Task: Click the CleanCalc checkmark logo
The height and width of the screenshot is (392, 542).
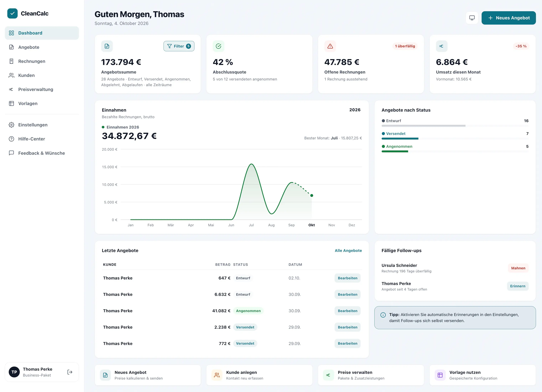Action: [x=12, y=13]
